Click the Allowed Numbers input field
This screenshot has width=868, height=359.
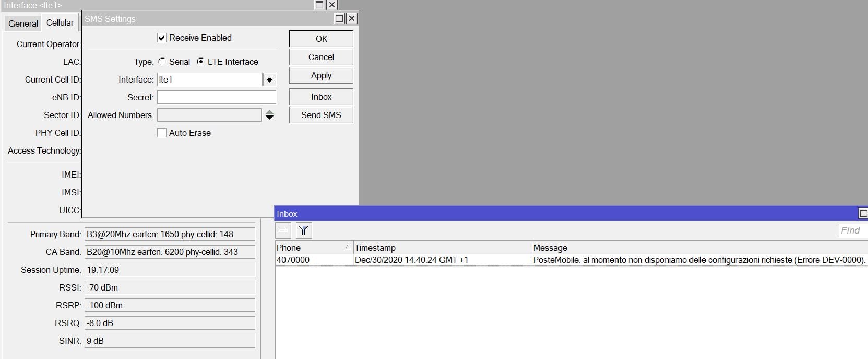tap(209, 115)
